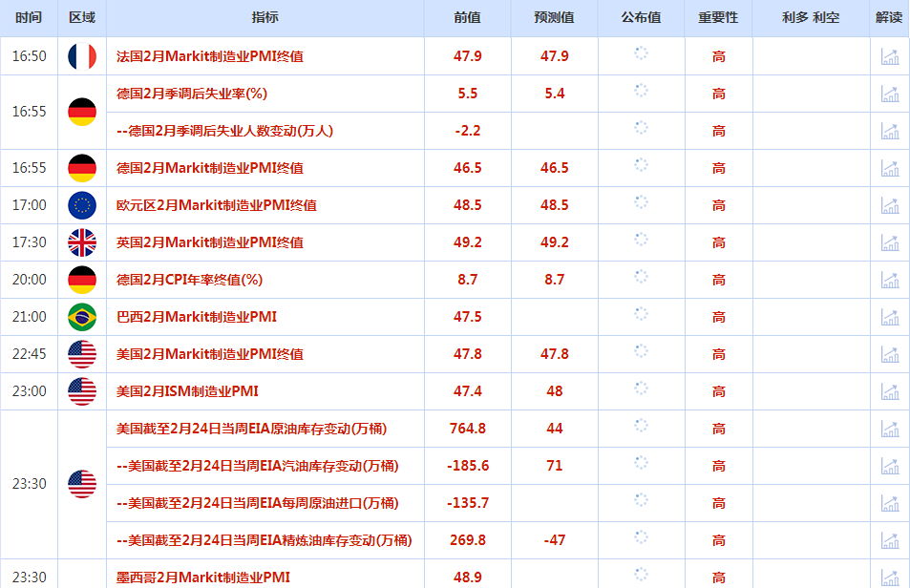Click the 时间 column header
910x588 pixels.
tap(29, 17)
